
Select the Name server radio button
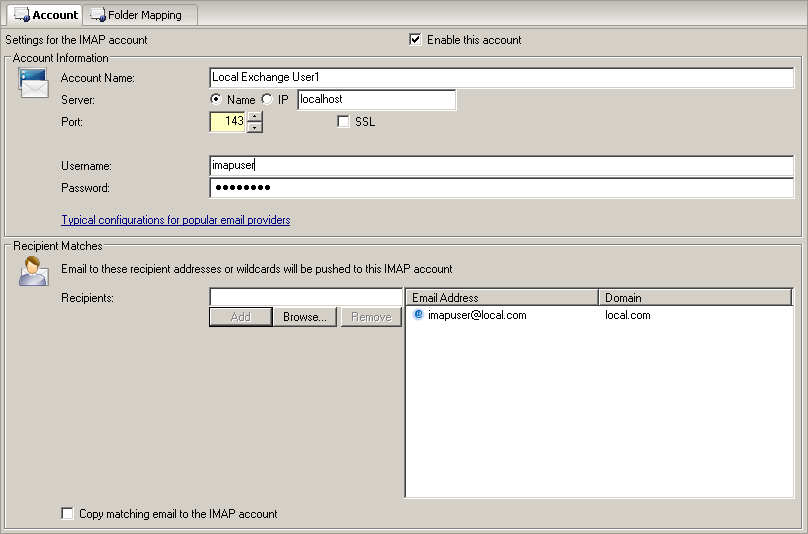(x=216, y=100)
